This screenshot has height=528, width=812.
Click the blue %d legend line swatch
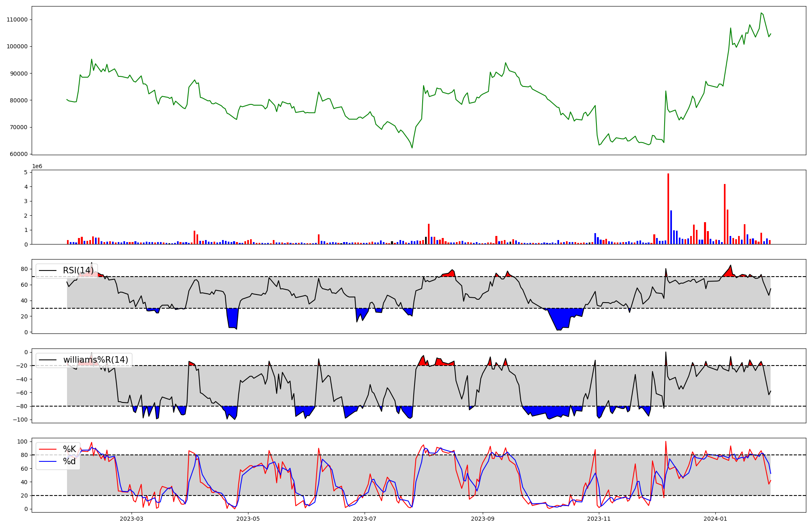(48, 461)
